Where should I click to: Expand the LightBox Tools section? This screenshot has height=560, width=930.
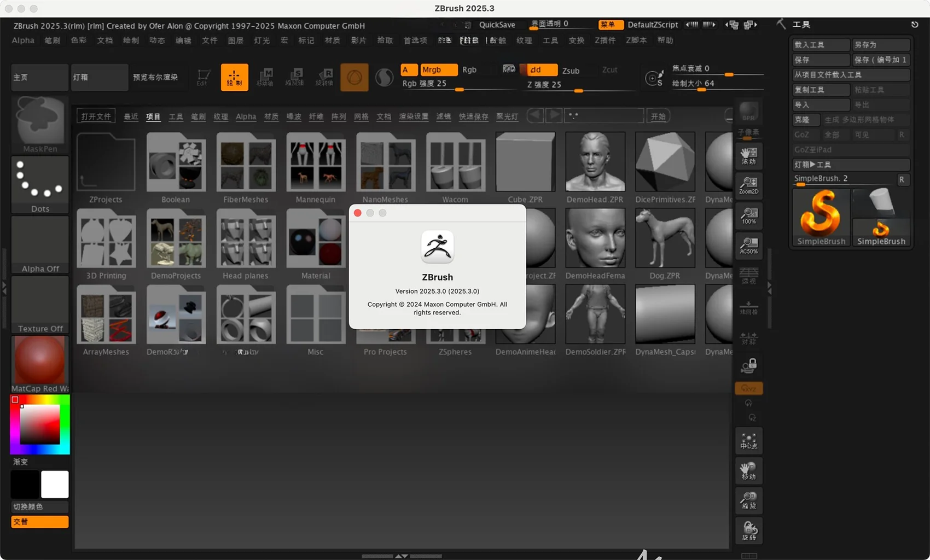[851, 165]
